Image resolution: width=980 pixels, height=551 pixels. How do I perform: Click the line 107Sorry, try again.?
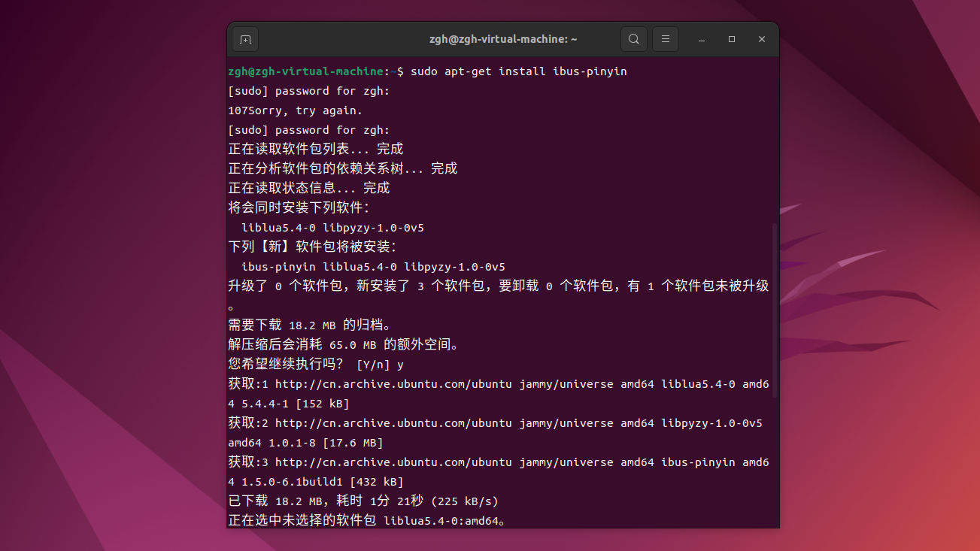pos(296,111)
